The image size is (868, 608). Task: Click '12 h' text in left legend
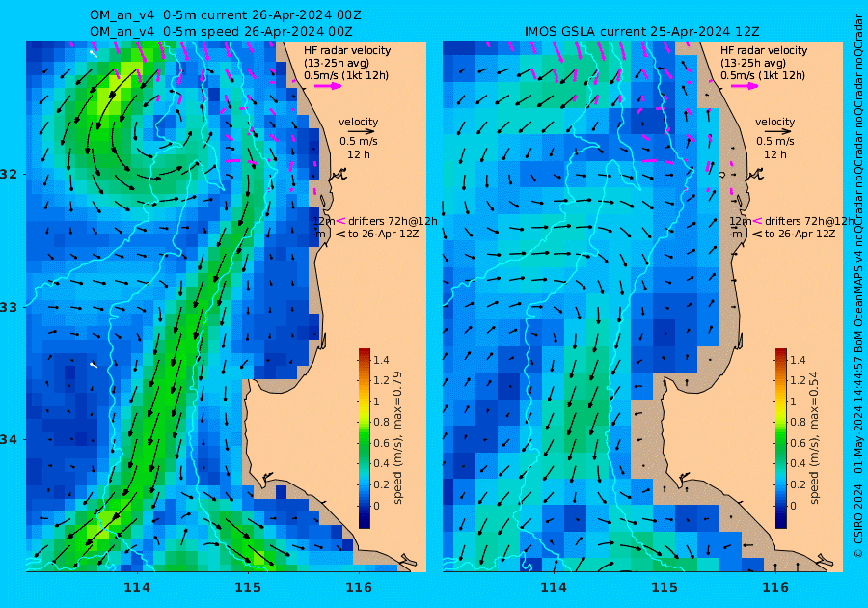click(x=359, y=154)
